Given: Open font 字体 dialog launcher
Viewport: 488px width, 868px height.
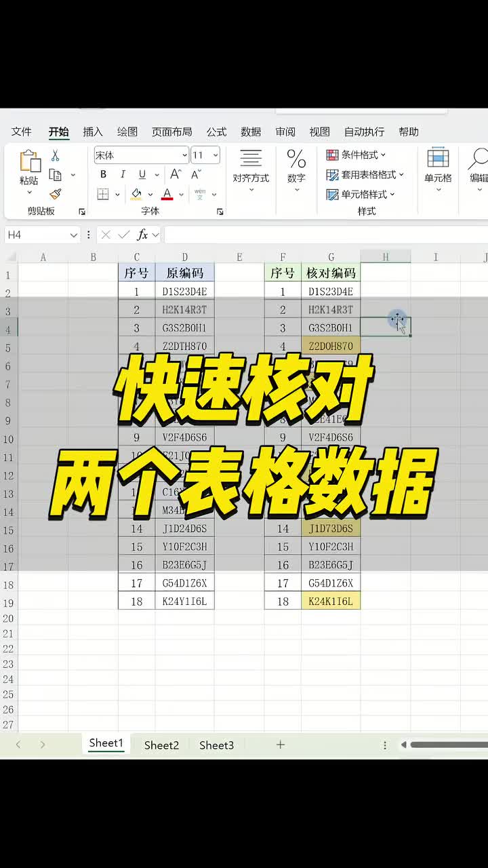Looking at the screenshot, I should click(x=220, y=212).
